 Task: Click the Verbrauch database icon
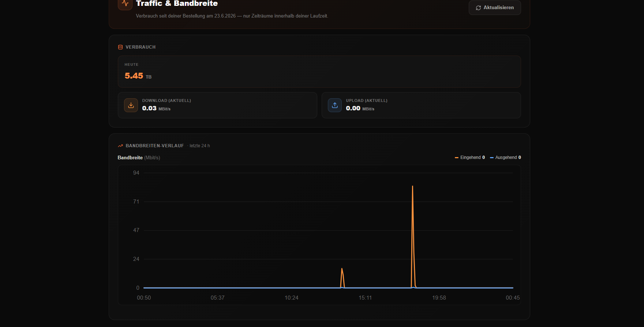(x=120, y=47)
